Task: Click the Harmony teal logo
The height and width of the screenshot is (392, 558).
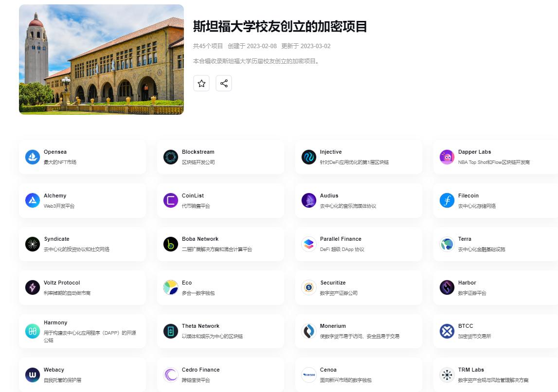Action: point(33,331)
